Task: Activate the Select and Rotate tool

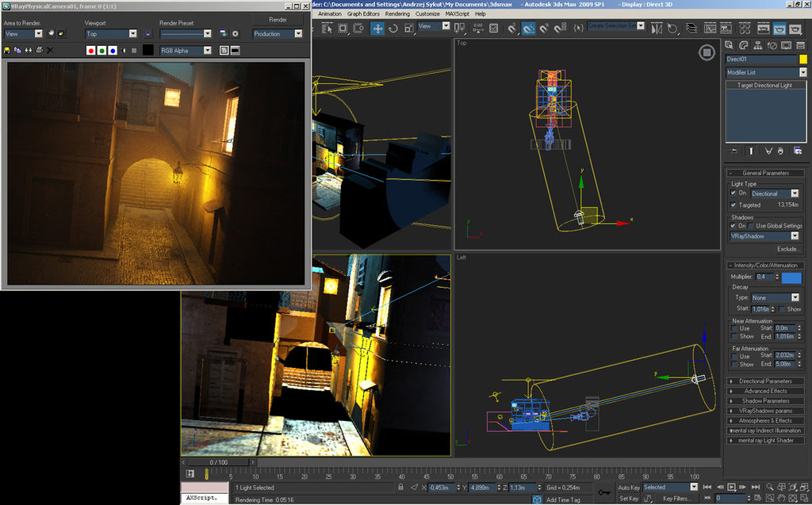Action: pyautogui.click(x=393, y=29)
